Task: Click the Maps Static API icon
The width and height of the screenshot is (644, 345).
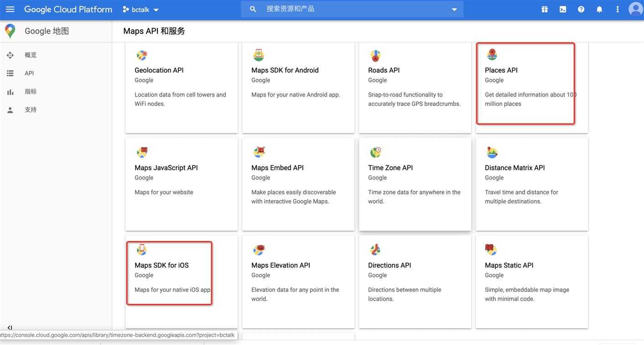Action: (x=491, y=250)
